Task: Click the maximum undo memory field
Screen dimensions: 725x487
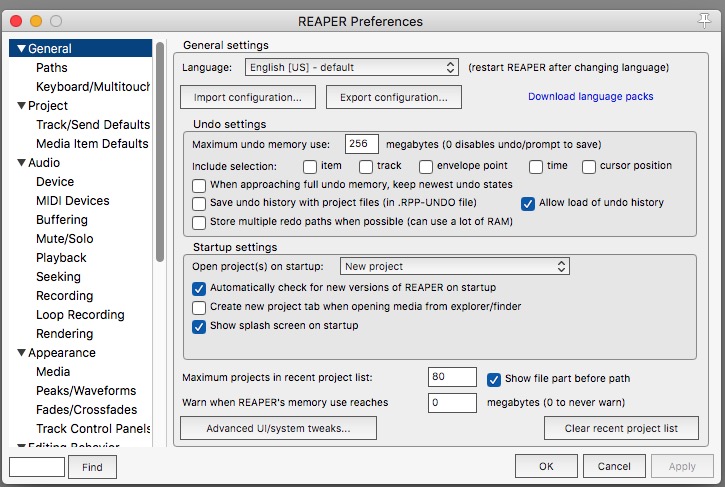Action: point(362,144)
